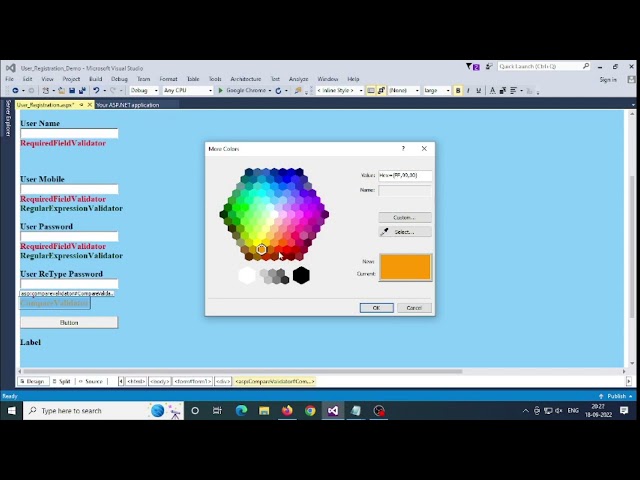Open the Format menu

point(168,79)
